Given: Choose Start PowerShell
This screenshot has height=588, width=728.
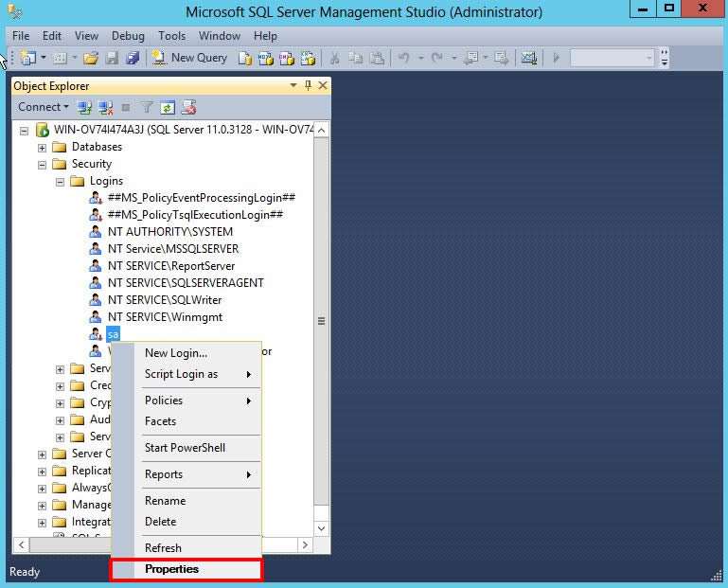Looking at the screenshot, I should point(186,448).
